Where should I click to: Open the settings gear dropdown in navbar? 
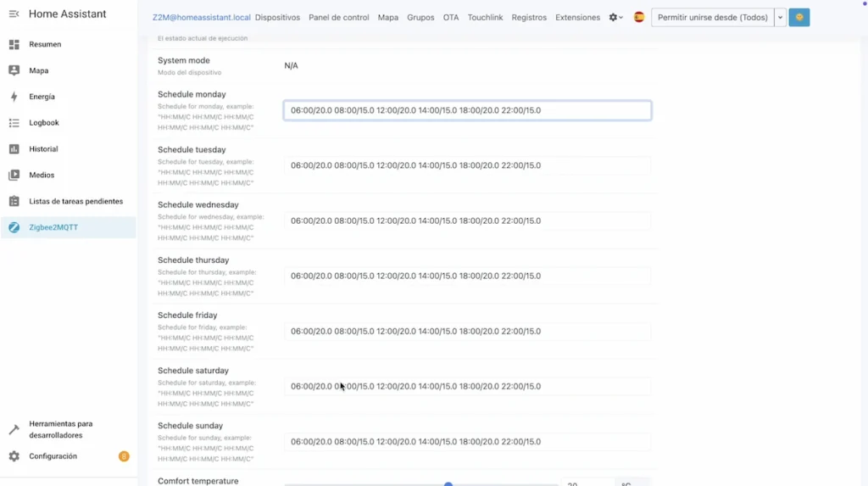(x=615, y=17)
